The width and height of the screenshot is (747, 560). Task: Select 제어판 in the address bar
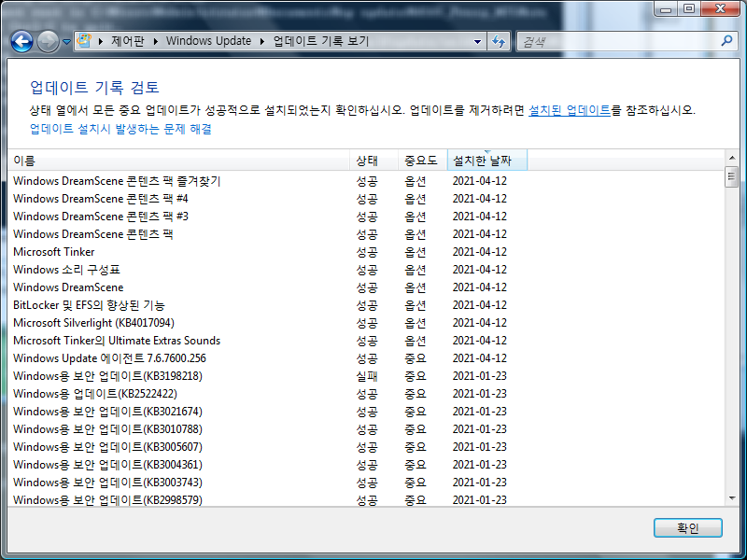(x=128, y=41)
